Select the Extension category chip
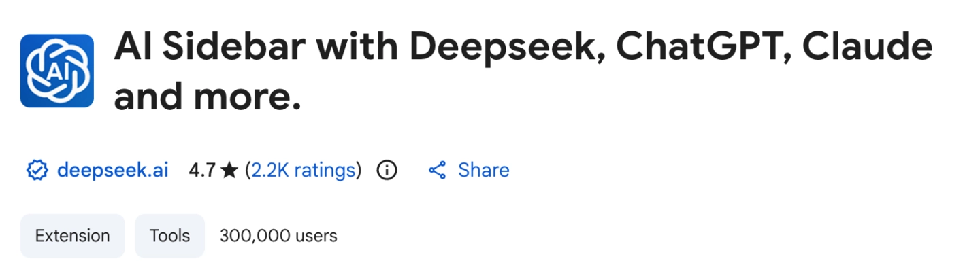 [x=72, y=236]
